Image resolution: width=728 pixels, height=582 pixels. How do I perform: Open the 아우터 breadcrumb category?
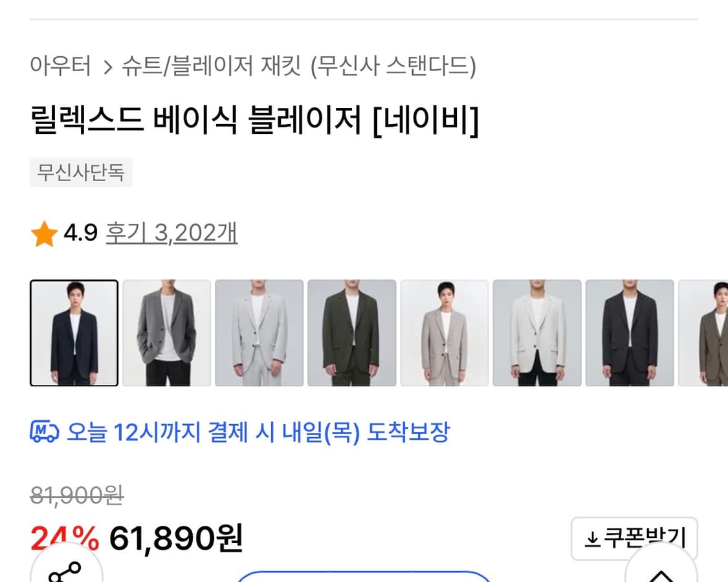click(x=61, y=65)
